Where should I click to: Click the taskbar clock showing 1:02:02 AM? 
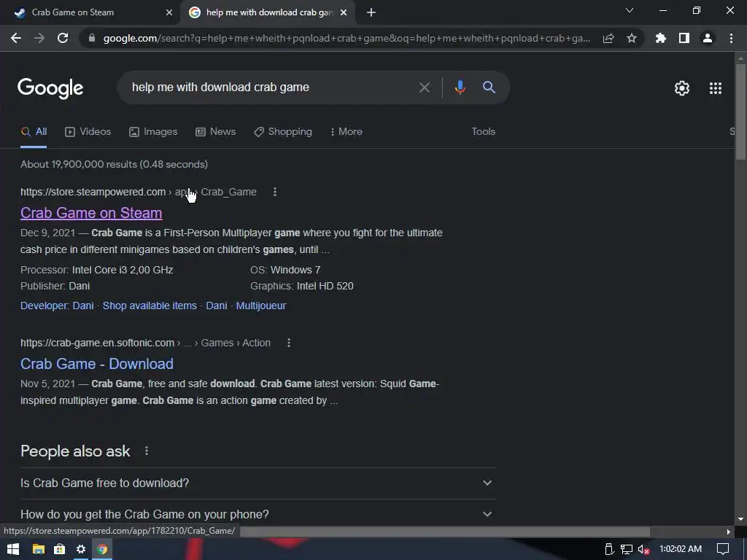point(681,549)
